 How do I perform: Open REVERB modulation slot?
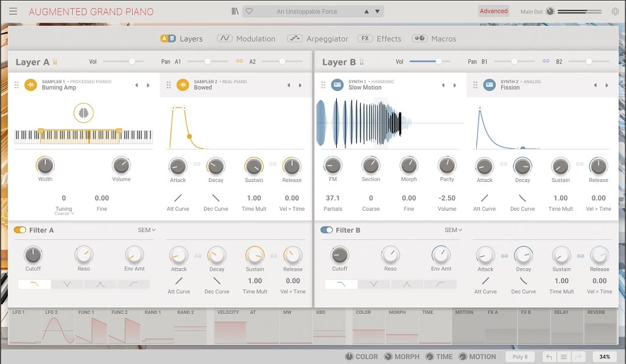coord(602,326)
